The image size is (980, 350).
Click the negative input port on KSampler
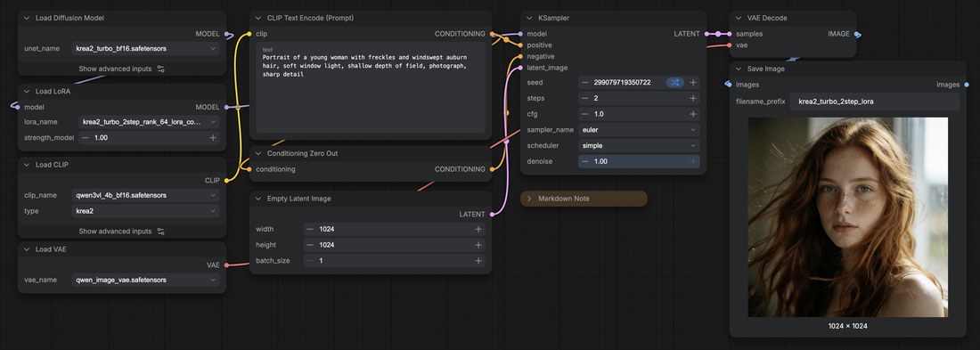520,56
